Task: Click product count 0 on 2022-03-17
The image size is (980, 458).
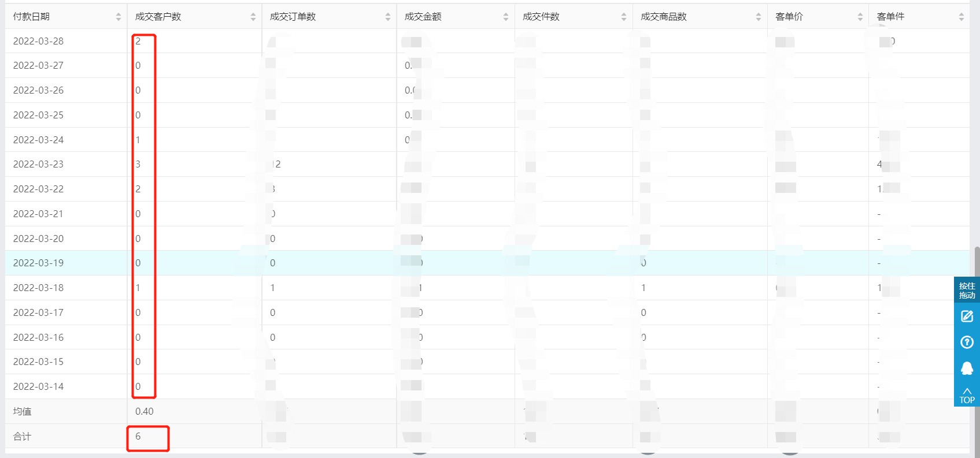Action: point(644,312)
